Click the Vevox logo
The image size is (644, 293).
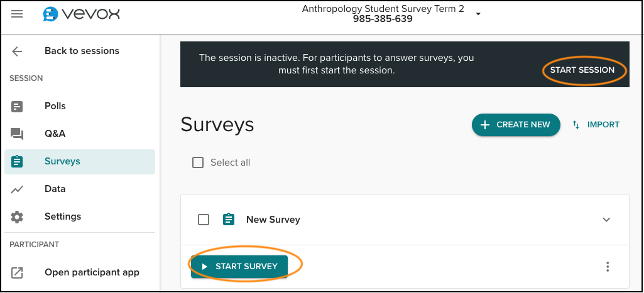(81, 14)
